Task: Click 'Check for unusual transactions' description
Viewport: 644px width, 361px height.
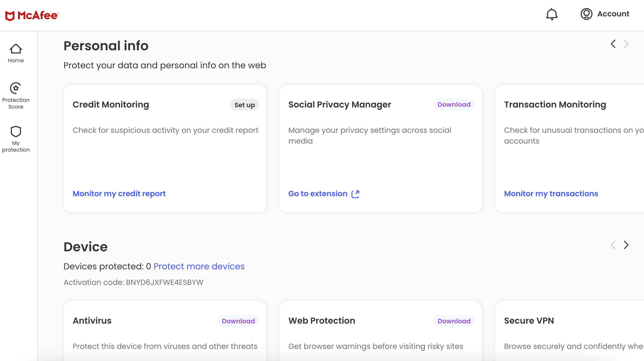Action: click(x=574, y=135)
